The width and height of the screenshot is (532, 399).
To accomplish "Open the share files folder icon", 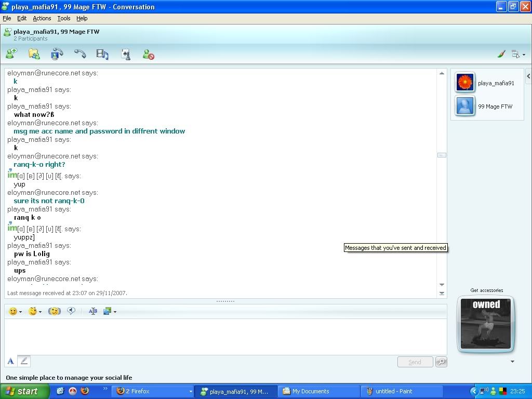I will pos(34,54).
